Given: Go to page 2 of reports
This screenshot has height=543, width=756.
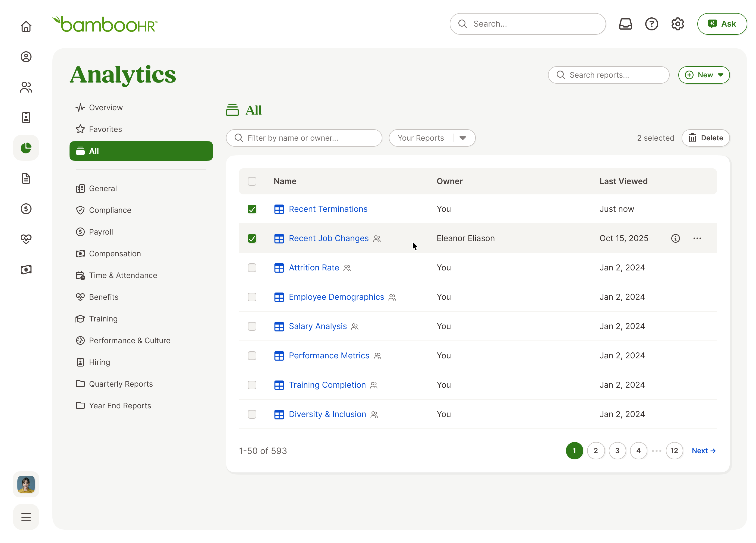Looking at the screenshot, I should [596, 451].
